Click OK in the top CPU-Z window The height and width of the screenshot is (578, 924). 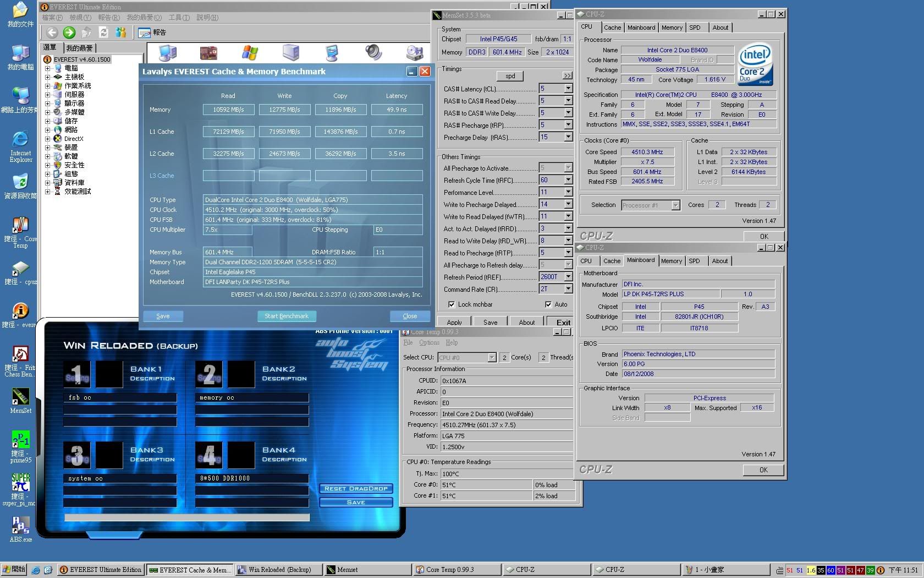[764, 236]
